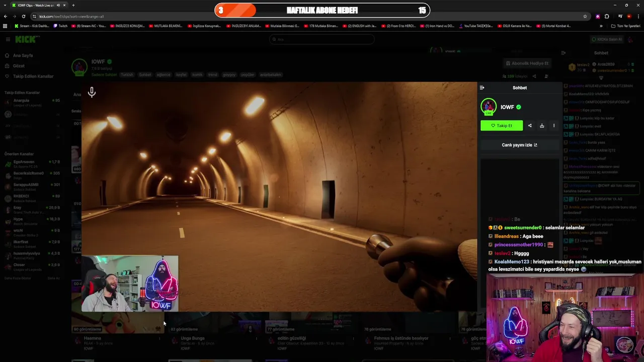Screen dimensions: 644x362
Task: Open Closer recommended channel
Action: pos(32,267)
